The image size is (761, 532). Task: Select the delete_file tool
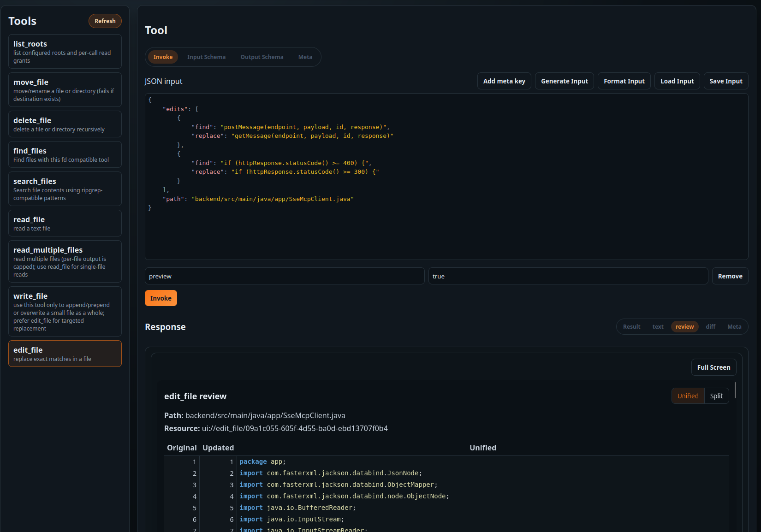(x=65, y=124)
